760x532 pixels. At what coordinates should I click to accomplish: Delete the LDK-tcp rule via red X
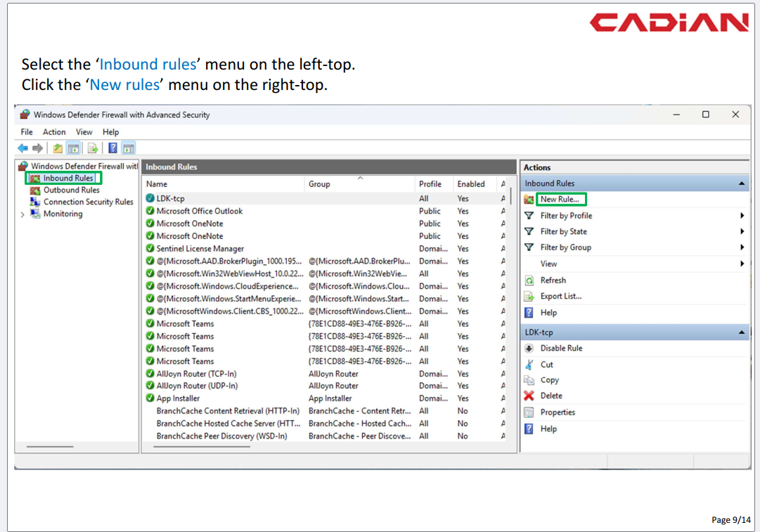[529, 396]
